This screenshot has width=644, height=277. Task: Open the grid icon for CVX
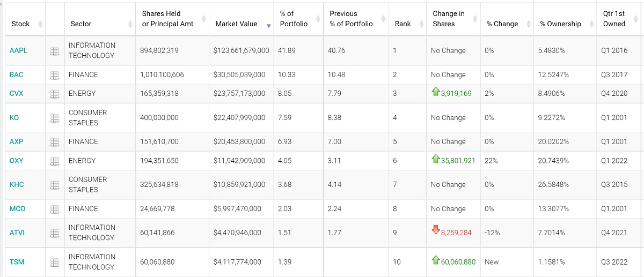pyautogui.click(x=54, y=94)
